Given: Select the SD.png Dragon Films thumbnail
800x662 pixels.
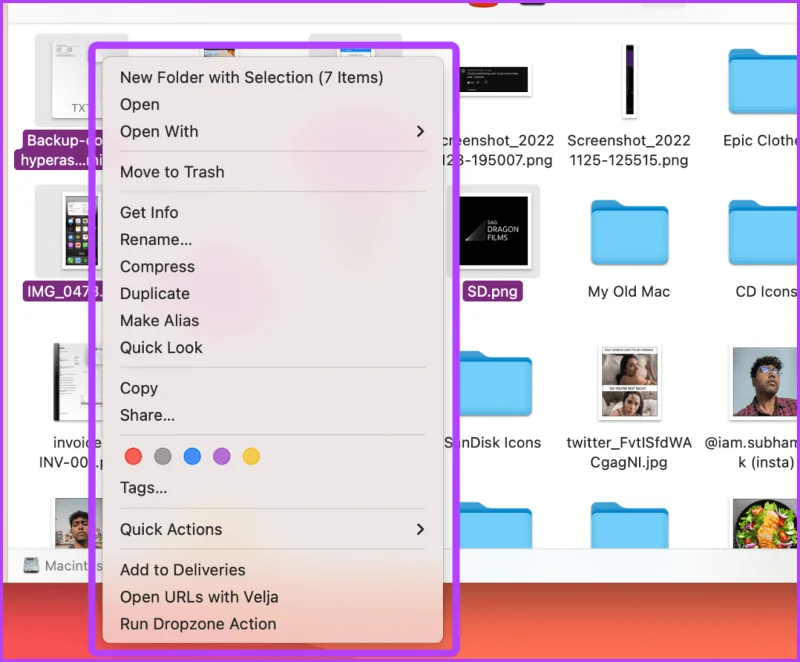Looking at the screenshot, I should pos(494,231).
